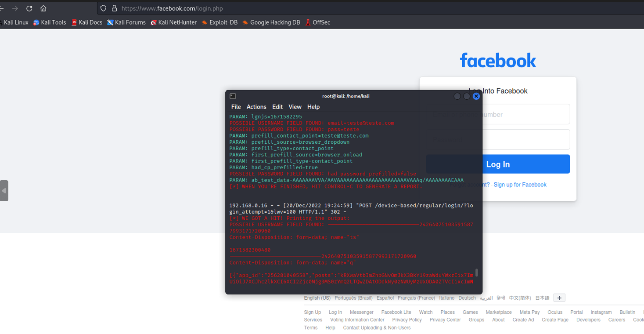Select Hindi language link
The width and height of the screenshot is (644, 334).
(x=501, y=298)
